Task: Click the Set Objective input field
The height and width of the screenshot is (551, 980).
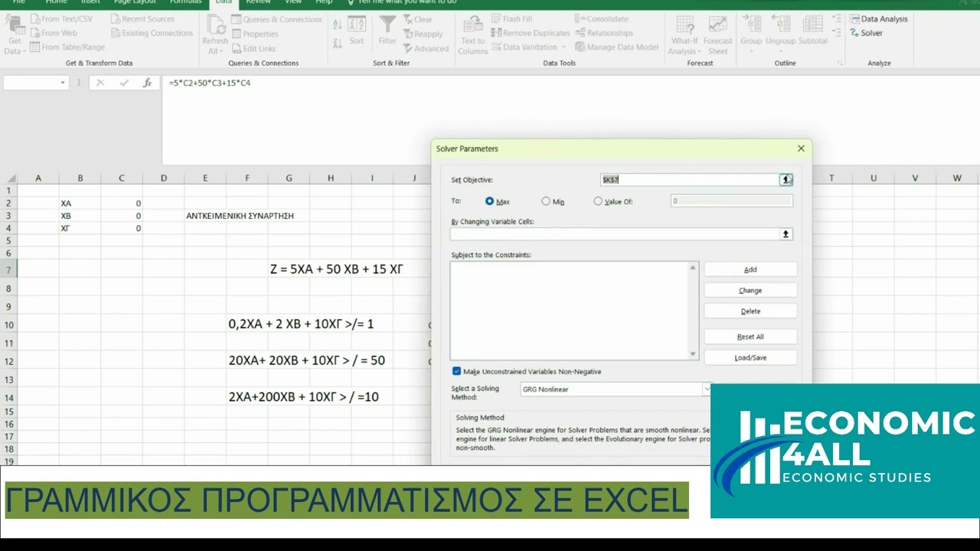Action: coord(689,180)
